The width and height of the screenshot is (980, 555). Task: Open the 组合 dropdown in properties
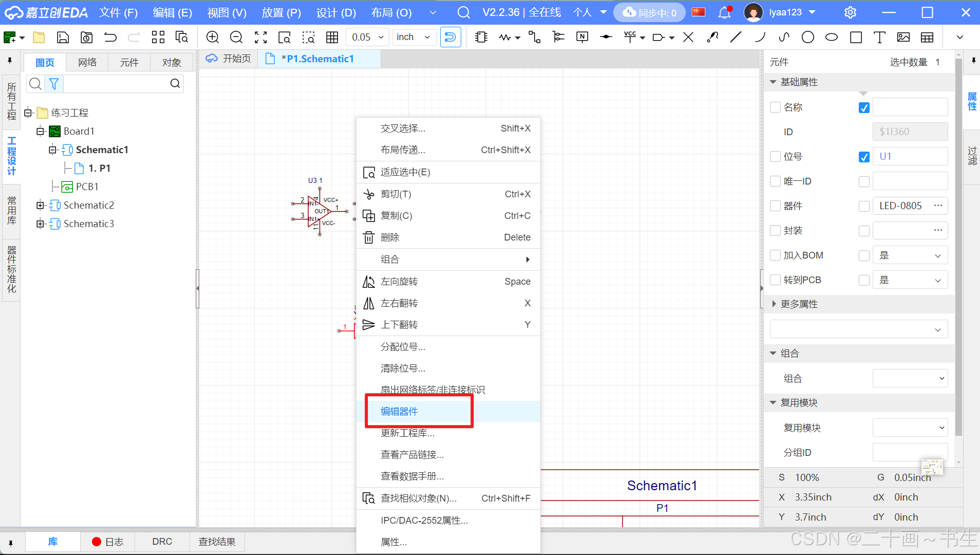[910, 379]
